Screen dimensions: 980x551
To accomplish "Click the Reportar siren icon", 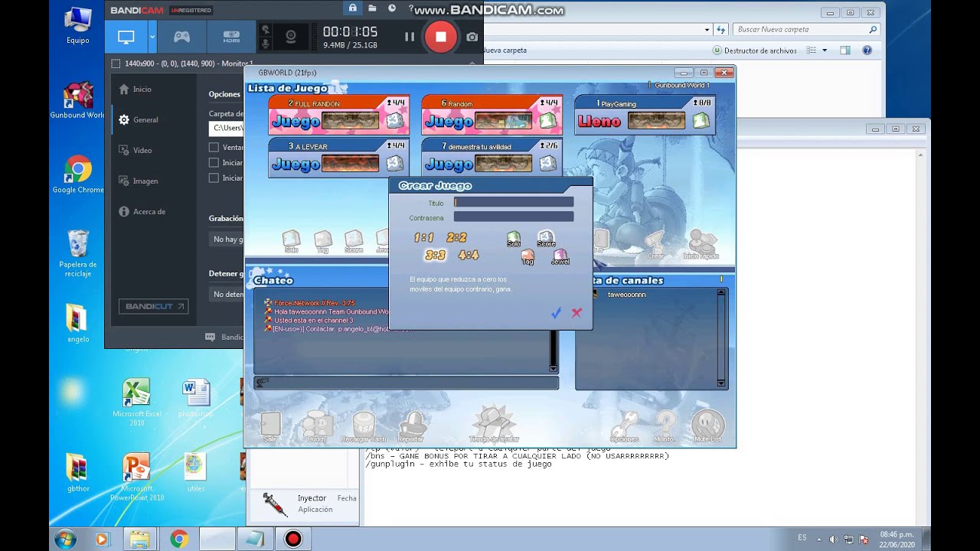I will click(x=411, y=427).
